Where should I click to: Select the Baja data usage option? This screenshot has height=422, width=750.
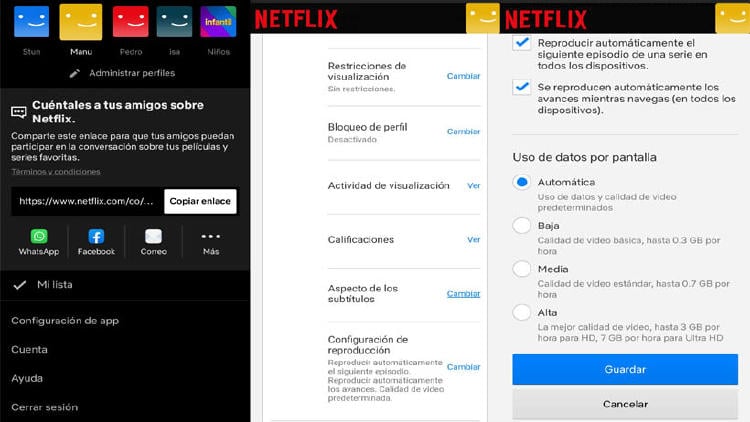[521, 226]
